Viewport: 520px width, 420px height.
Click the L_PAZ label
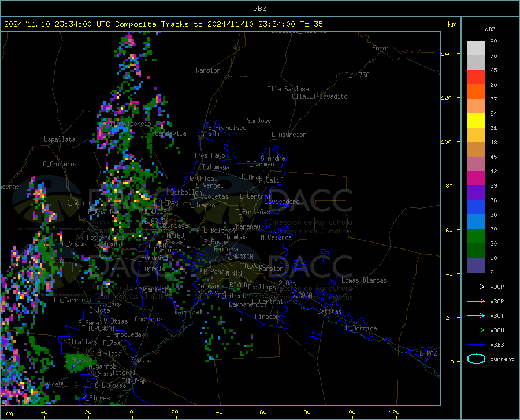(428, 354)
